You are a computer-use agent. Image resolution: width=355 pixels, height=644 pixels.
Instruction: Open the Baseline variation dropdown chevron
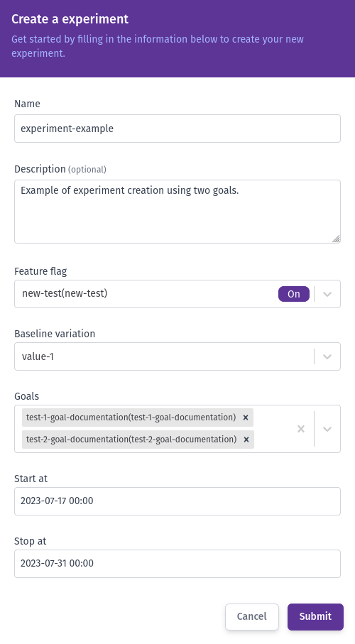327,356
